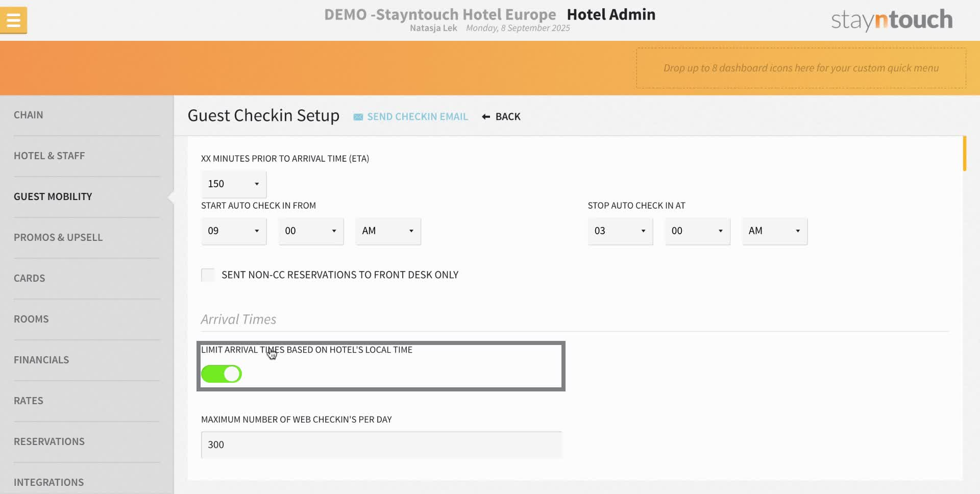Screen dimensions: 980x494
Task: Click the Stop Auto Check In AM/PM dropdown arrow
Action: (798, 231)
